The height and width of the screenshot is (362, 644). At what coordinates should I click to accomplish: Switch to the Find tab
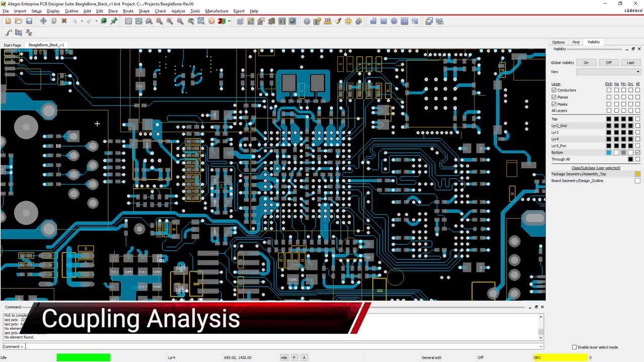[576, 42]
